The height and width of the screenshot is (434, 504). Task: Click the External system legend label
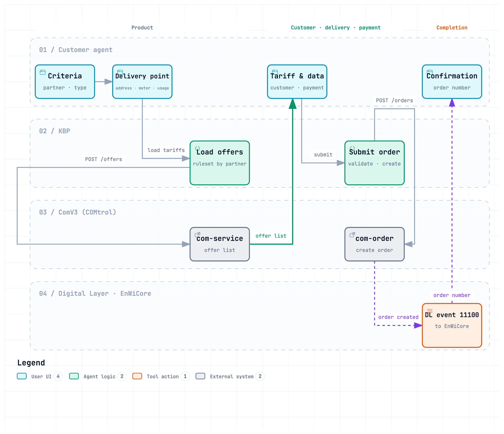pos(232,377)
